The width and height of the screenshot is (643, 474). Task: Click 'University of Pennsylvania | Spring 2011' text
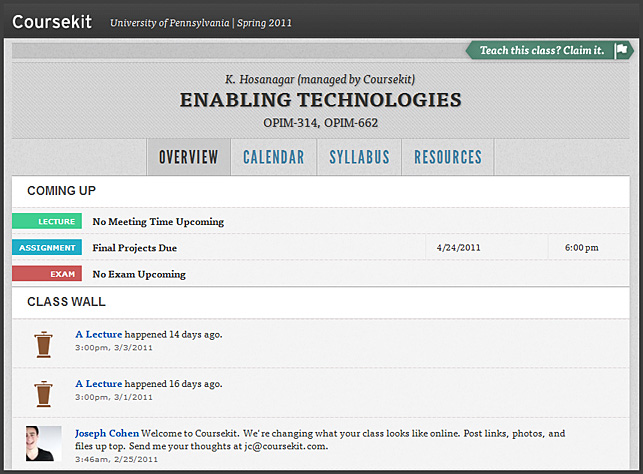tap(201, 23)
